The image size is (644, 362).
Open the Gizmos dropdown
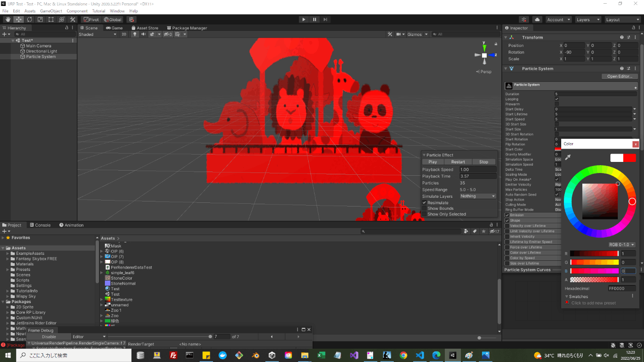pyautogui.click(x=418, y=34)
